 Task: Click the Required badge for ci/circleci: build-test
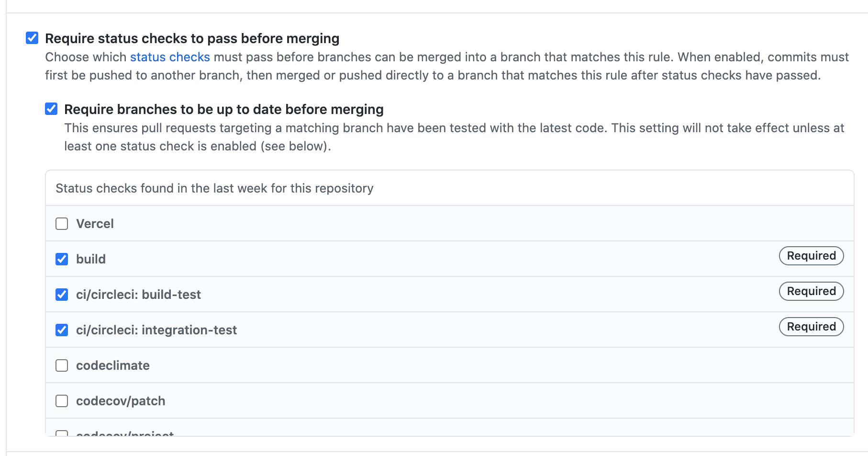811,291
